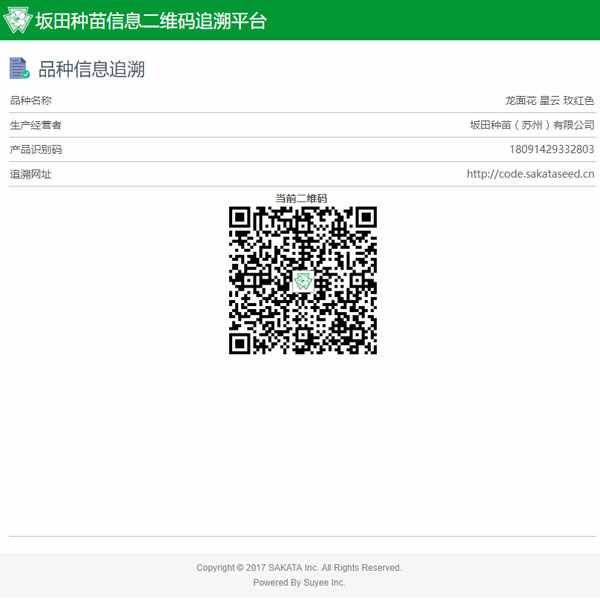This screenshot has height=600, width=600.
Task: Click the header title 坂田种苗信息二维码追溯平台
Action: click(x=151, y=21)
